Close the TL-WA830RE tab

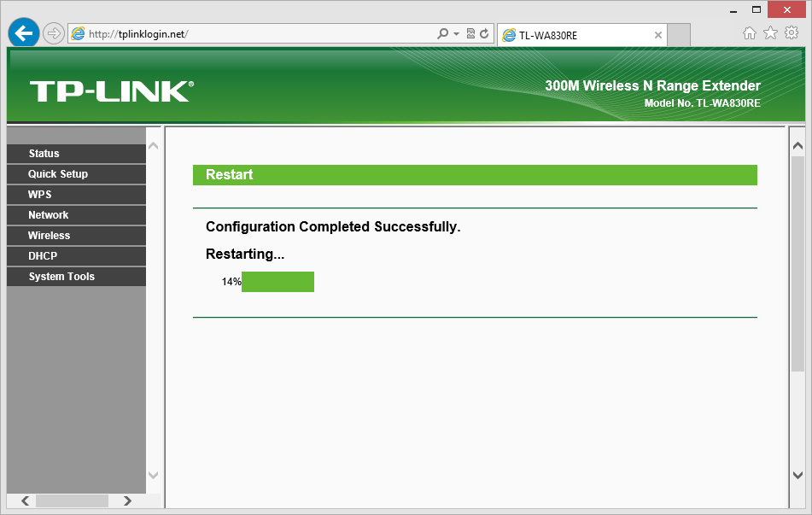(x=657, y=35)
